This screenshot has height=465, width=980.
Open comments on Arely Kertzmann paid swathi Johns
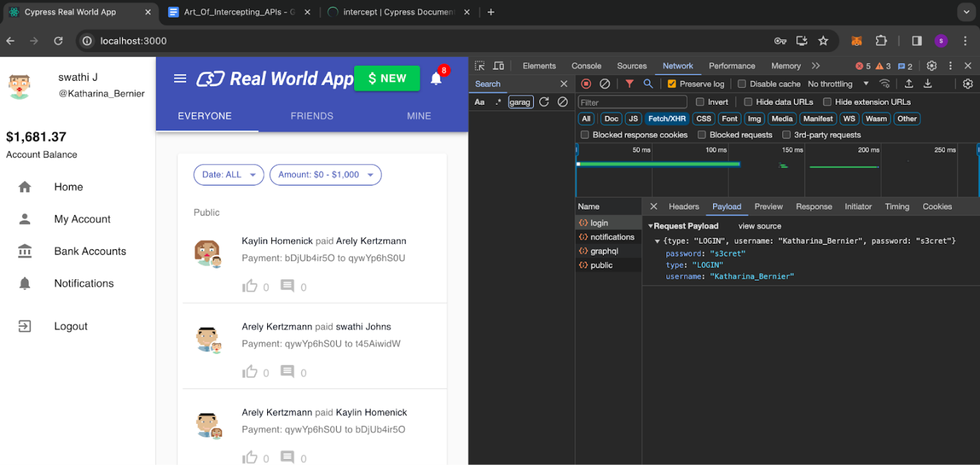[288, 372]
